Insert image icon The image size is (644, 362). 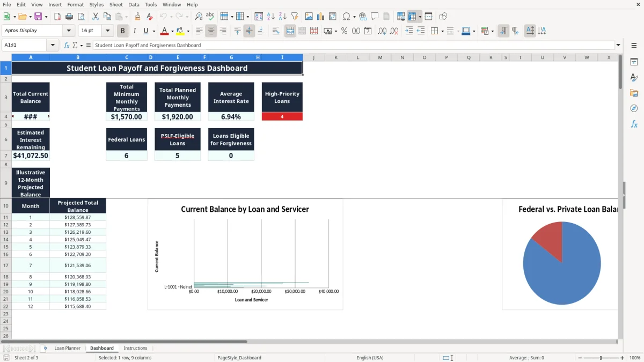[x=309, y=17]
